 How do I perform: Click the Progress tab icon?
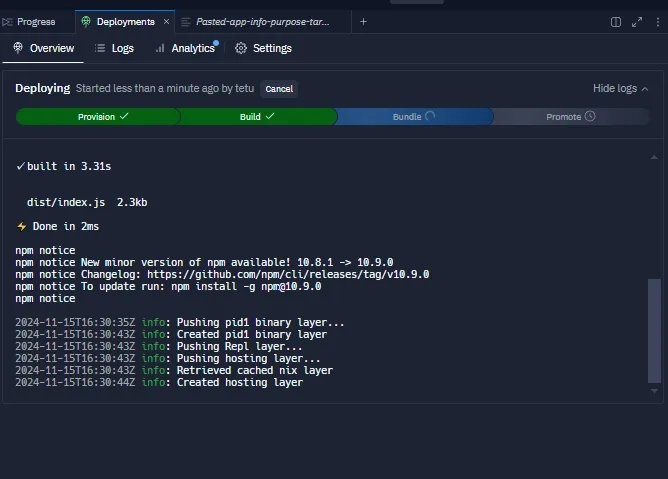[7, 22]
